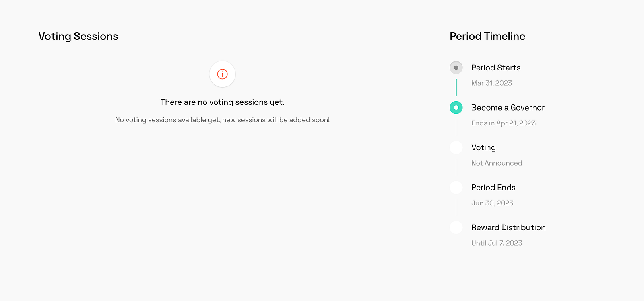644x301 pixels.
Task: Click the Jun 30, 2023 date
Action: tap(492, 203)
